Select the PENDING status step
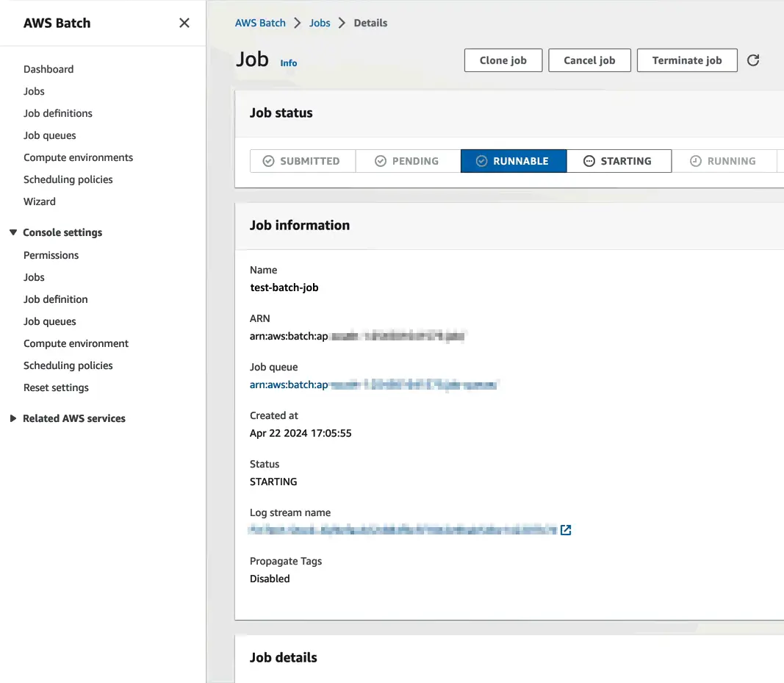The width and height of the screenshot is (784, 683). coord(409,161)
